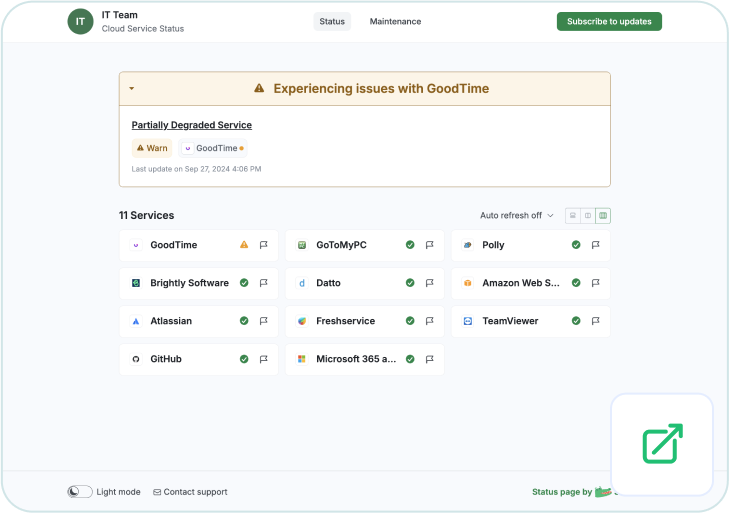Click the flag icon for Atlassian

point(264,321)
